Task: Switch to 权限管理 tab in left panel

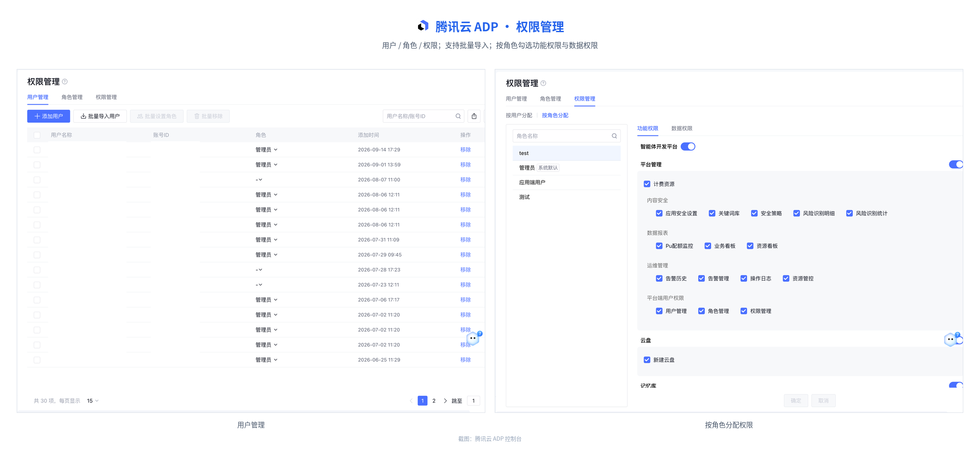Action: click(106, 97)
